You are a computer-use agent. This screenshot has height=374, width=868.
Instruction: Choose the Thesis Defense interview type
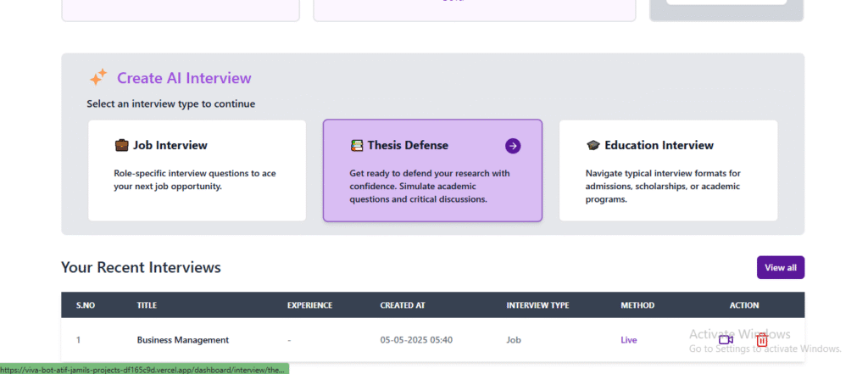[432, 170]
